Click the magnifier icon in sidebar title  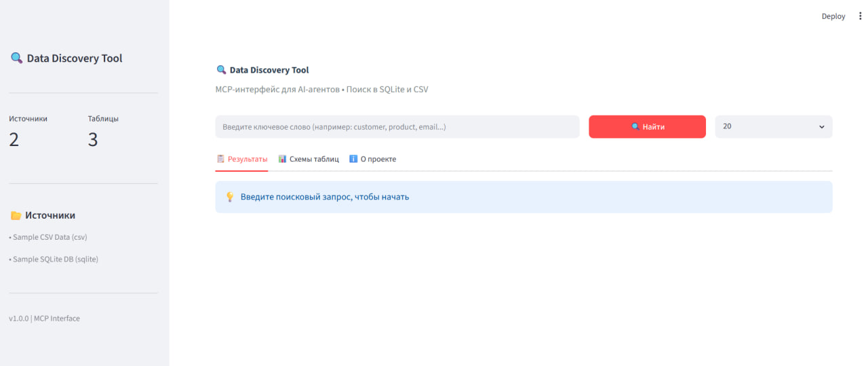(x=16, y=58)
